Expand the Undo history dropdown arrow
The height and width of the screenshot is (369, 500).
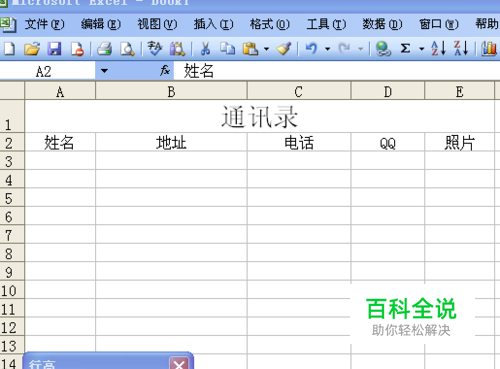pyautogui.click(x=328, y=49)
